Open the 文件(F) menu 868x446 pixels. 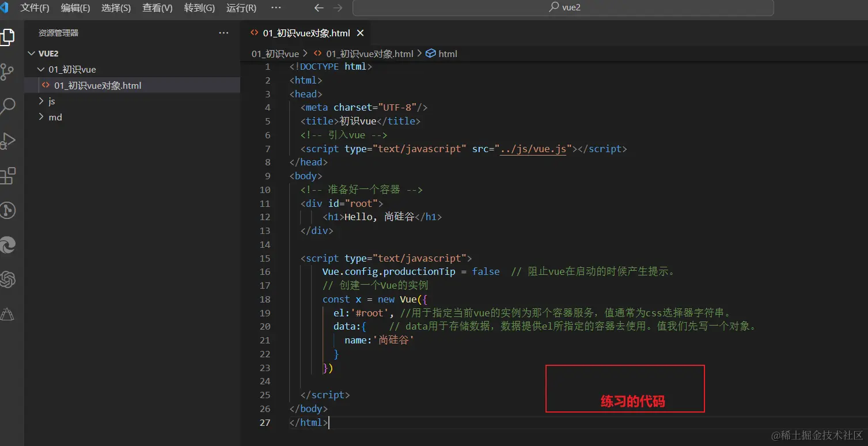coord(35,8)
